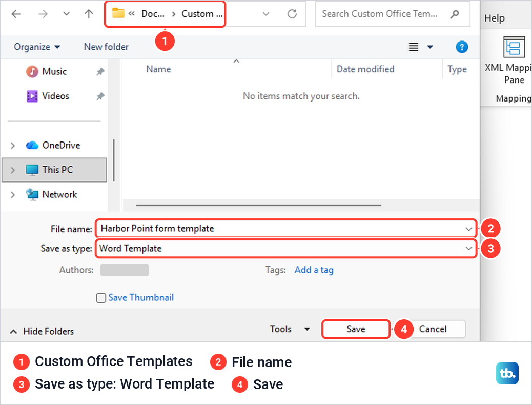Open XML Mapping Pane in Word ribbon

point(514,60)
